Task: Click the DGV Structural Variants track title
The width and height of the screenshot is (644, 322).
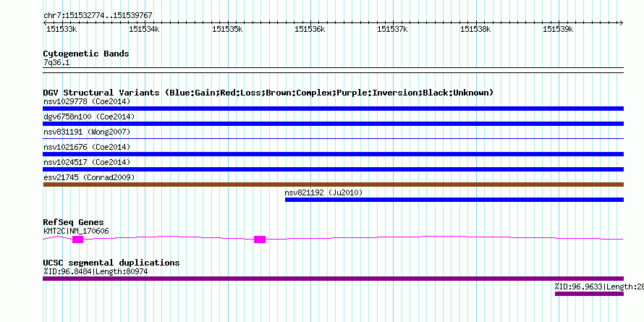Action: pos(268,93)
